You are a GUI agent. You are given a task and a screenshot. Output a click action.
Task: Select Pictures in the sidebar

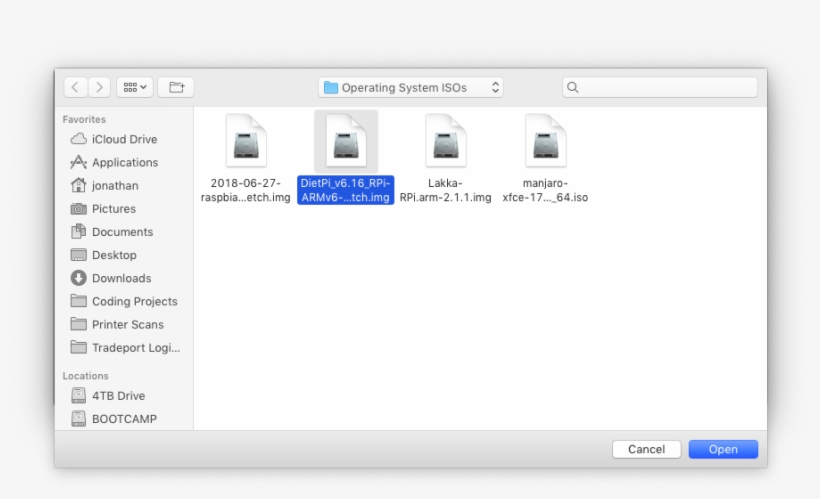tap(113, 209)
